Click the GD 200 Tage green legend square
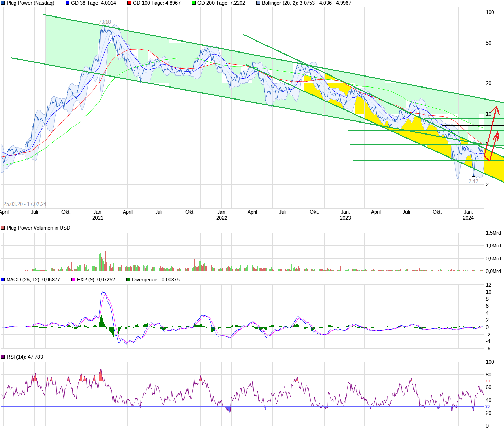The image size is (504, 431). coord(194,3)
